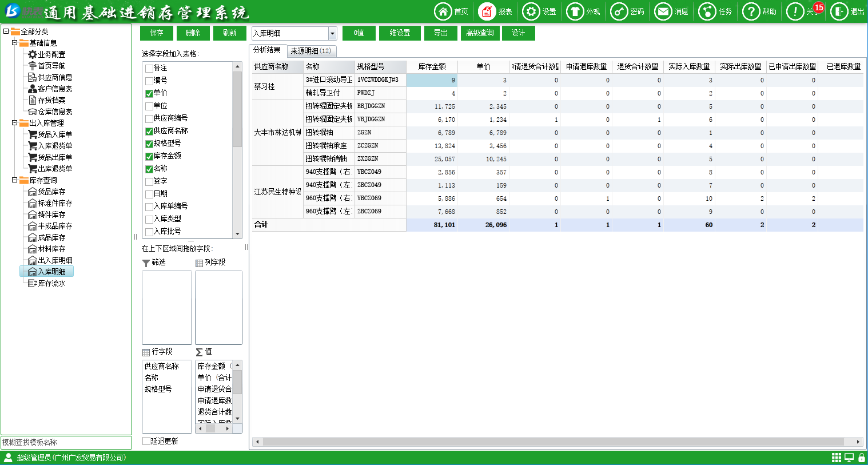The width and height of the screenshot is (868, 465).
Task: Open 出库退货单 cart item
Action: pos(50,169)
